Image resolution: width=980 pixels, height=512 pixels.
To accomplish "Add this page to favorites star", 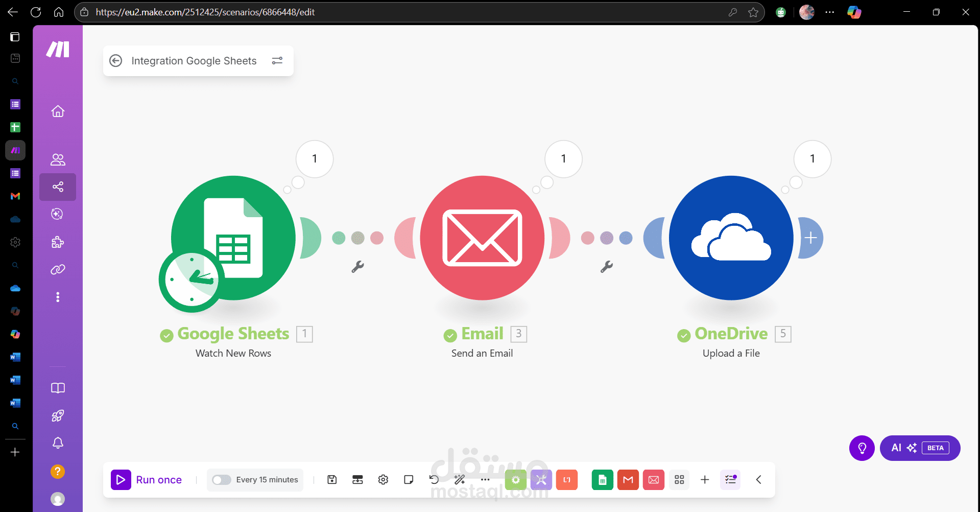I will 753,12.
